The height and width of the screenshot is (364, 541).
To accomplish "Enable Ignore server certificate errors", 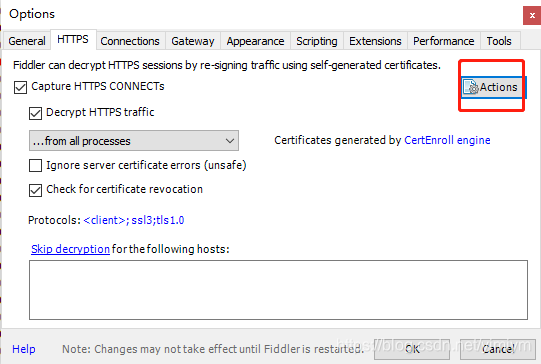I will [x=36, y=166].
